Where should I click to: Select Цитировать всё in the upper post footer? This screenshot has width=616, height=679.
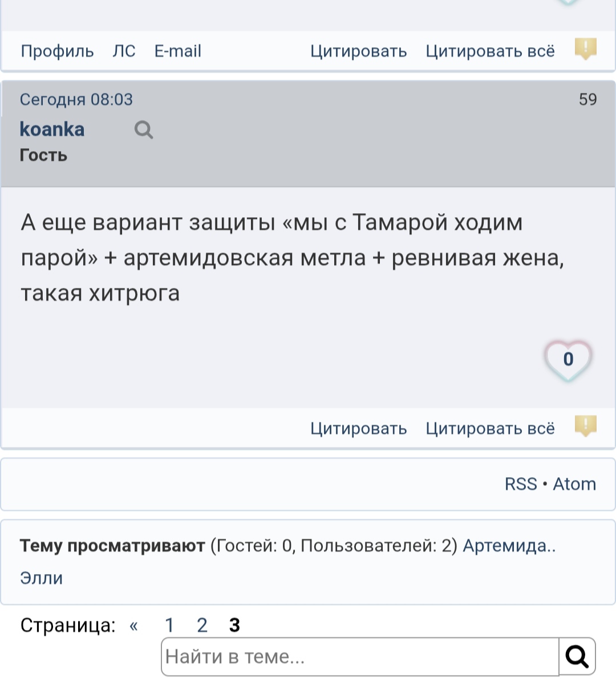[490, 51]
